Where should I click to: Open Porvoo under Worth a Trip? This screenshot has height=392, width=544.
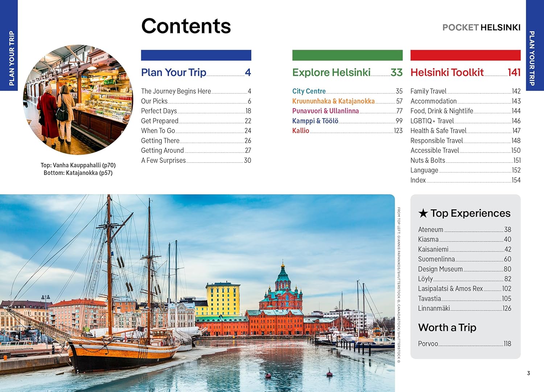click(x=428, y=344)
